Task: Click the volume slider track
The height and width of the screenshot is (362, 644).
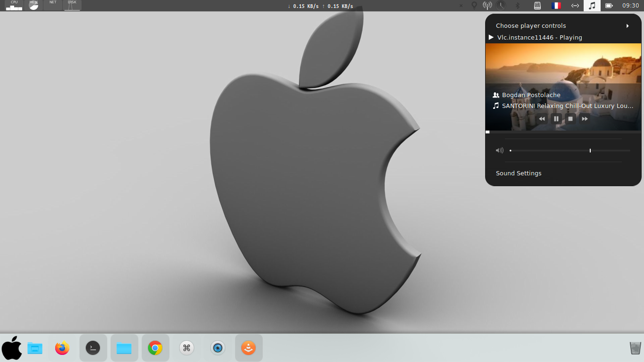Action: pyautogui.click(x=570, y=150)
